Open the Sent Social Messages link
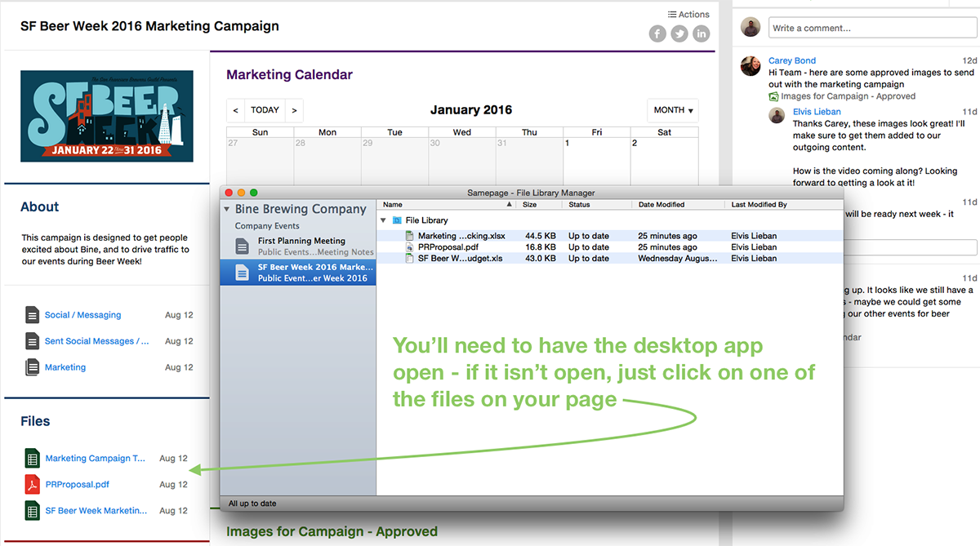The width and height of the screenshot is (980, 546). tap(96, 341)
